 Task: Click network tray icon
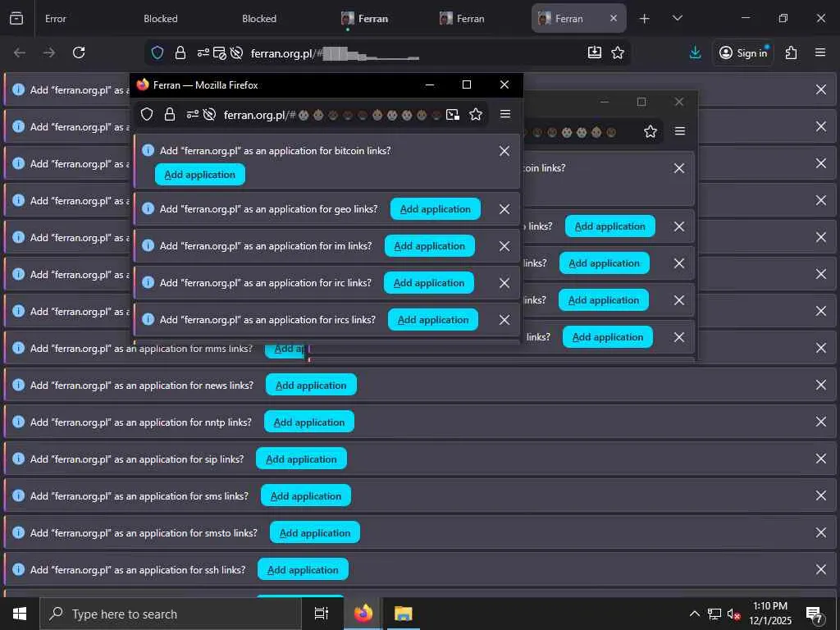click(x=714, y=614)
